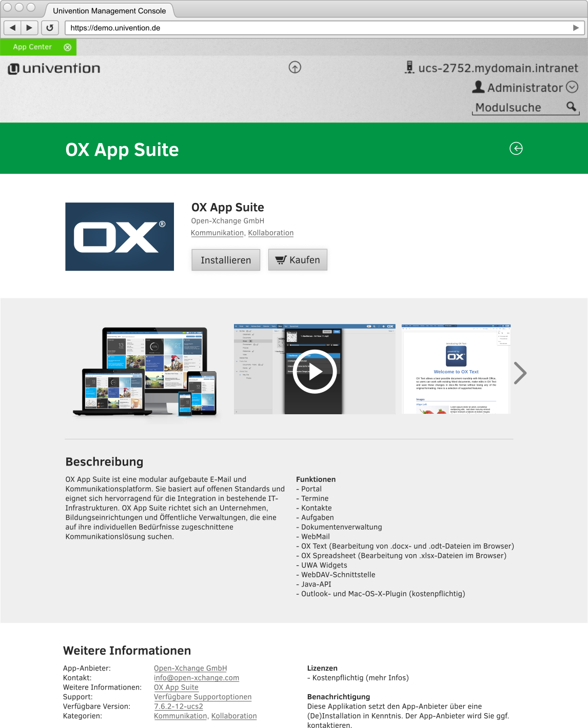Close the App Center tab
Image resolution: width=588 pixels, height=728 pixels.
pos(67,47)
